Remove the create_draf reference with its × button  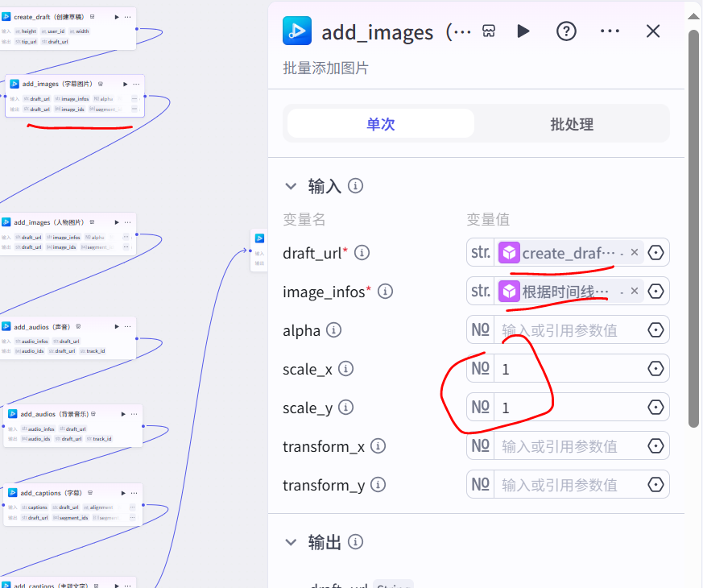(635, 252)
